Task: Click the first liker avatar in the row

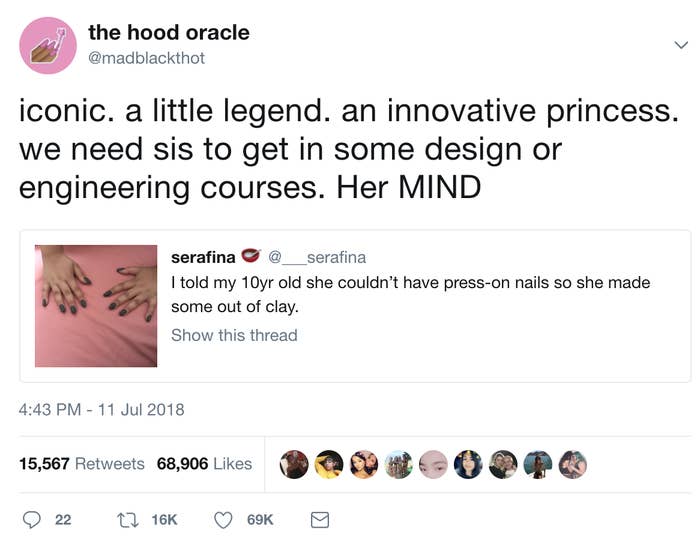Action: click(294, 464)
